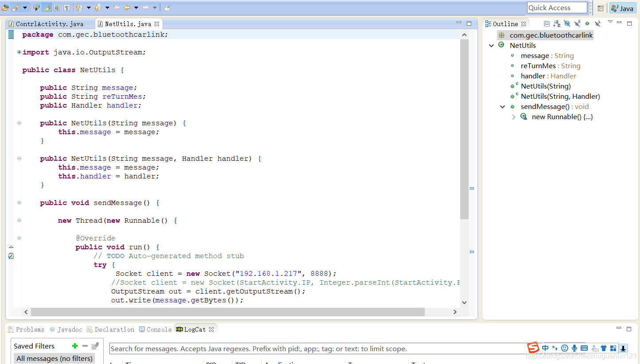
Task: Open the Problems tab
Action: coord(26,329)
